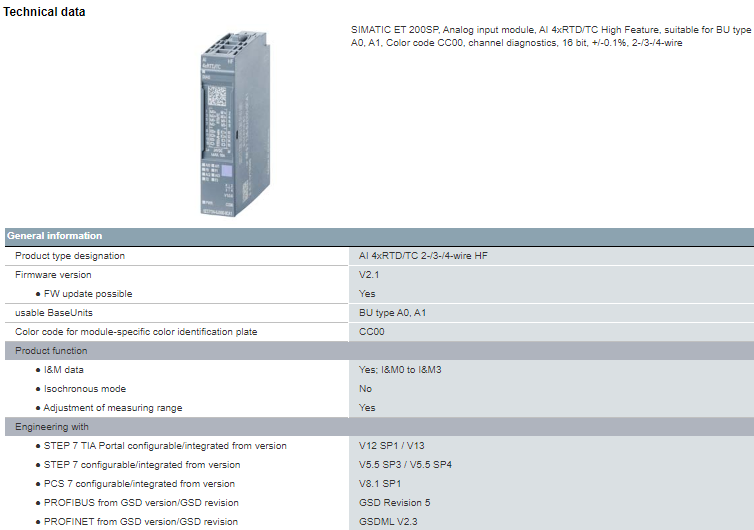Click the V12 SP1 / V13 TIA Portal value
754x530 pixels.
[392, 446]
